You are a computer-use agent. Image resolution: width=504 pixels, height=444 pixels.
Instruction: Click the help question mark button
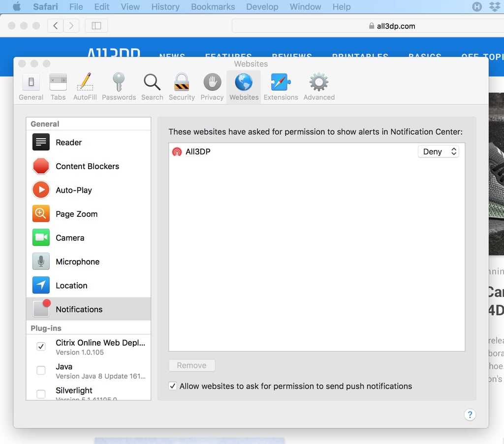470,414
